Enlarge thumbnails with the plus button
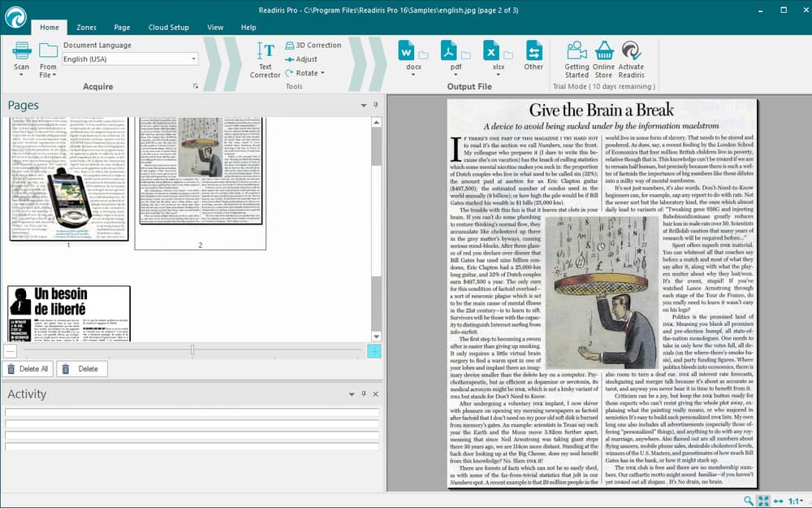The width and height of the screenshot is (812, 508). pos(374,351)
